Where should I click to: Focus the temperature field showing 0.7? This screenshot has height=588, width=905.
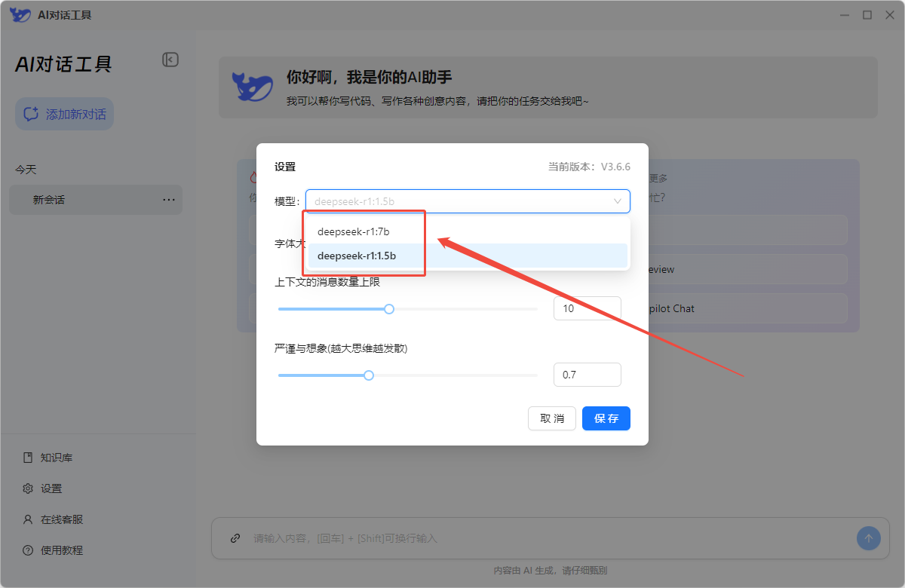point(587,375)
